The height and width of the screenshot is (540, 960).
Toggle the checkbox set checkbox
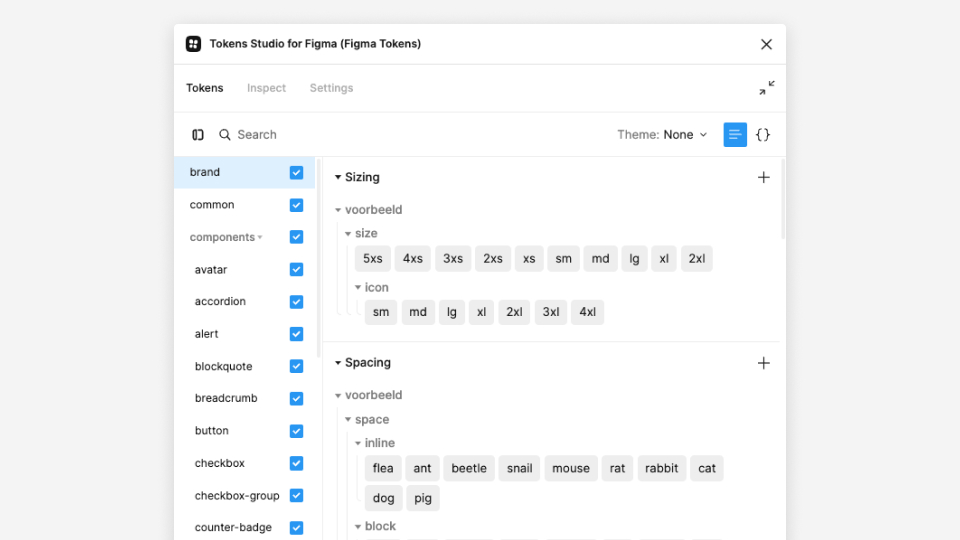click(296, 463)
